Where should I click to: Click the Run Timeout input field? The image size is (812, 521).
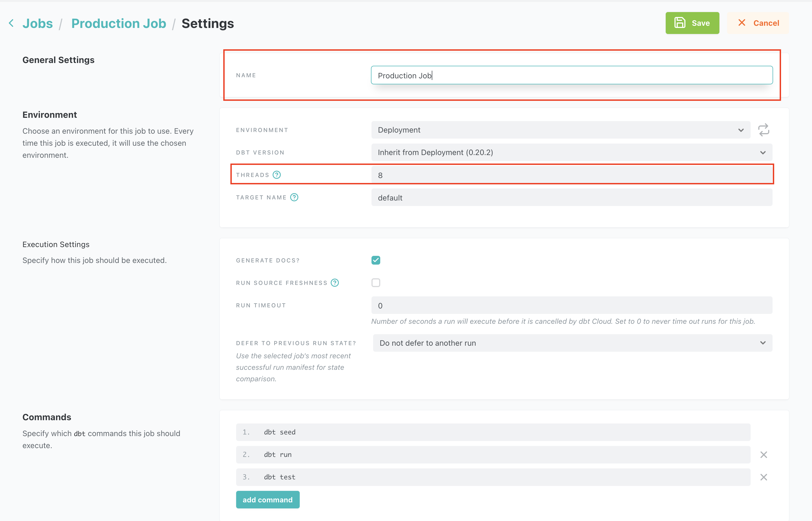[x=571, y=305]
